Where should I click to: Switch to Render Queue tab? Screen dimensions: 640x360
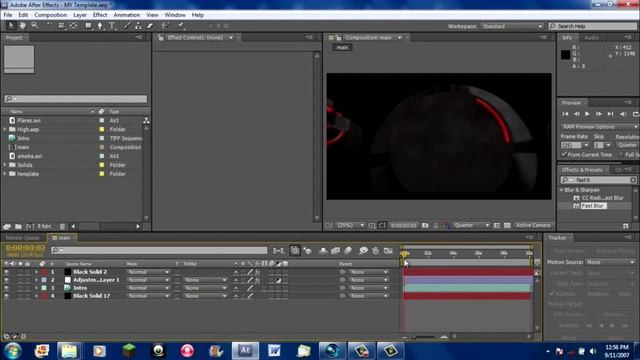pos(23,238)
